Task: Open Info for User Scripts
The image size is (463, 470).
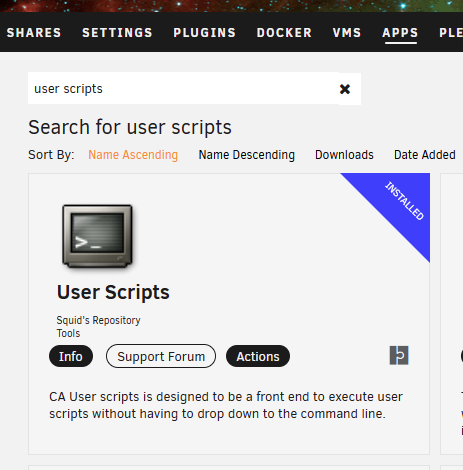Action: pyautogui.click(x=71, y=356)
